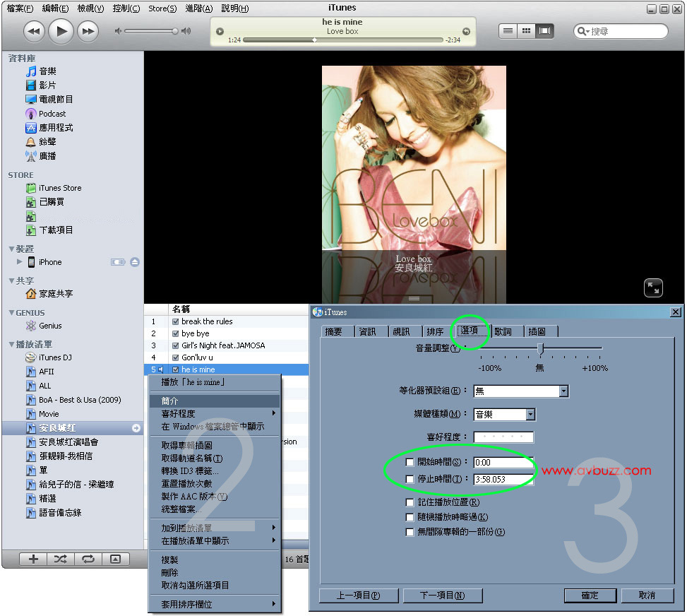Collapse the 裝置 devices section
Viewport: 687px width, 616px height.
click(11, 249)
